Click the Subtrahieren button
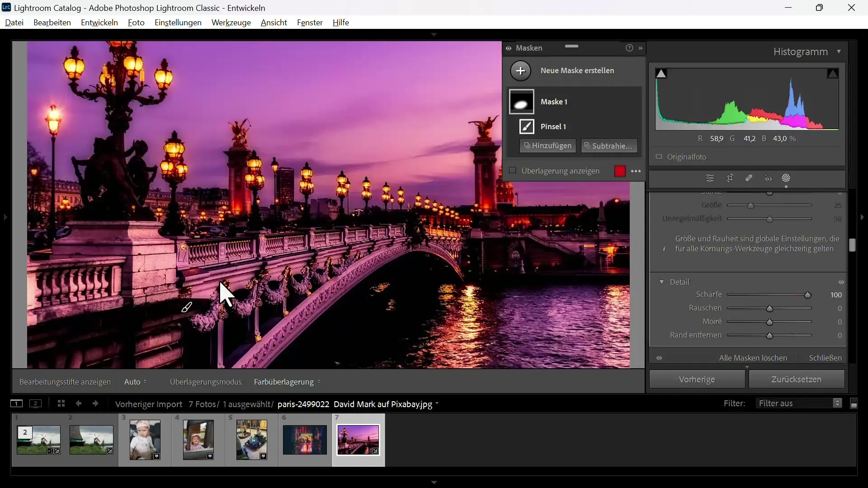Viewport: 868px width, 488px height. [x=609, y=146]
